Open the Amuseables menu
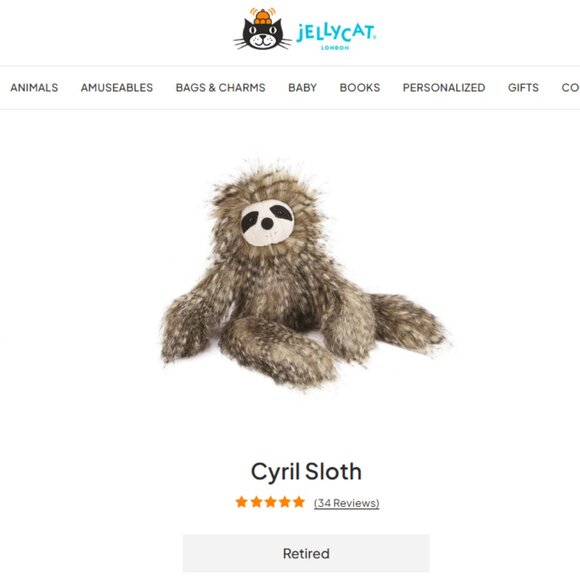The height and width of the screenshot is (580, 580). (117, 88)
